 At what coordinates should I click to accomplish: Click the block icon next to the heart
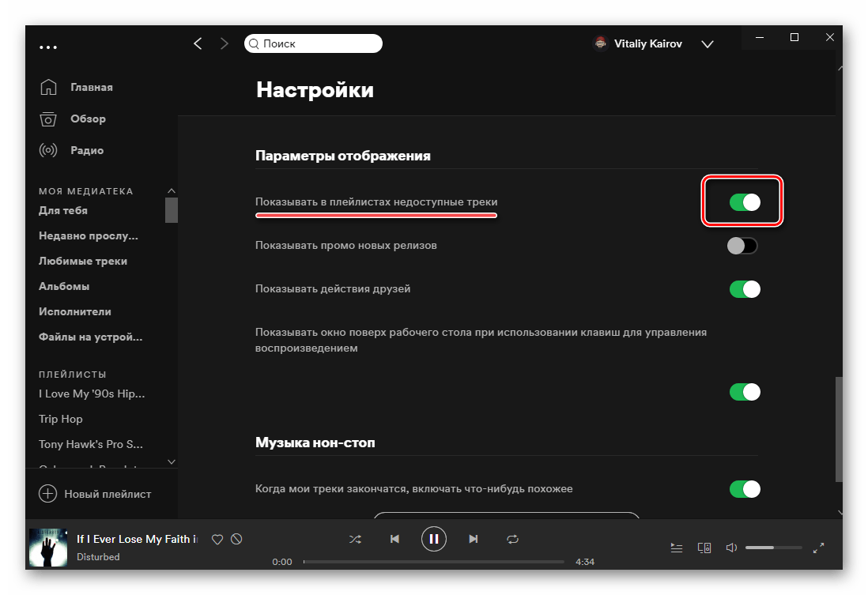click(236, 539)
